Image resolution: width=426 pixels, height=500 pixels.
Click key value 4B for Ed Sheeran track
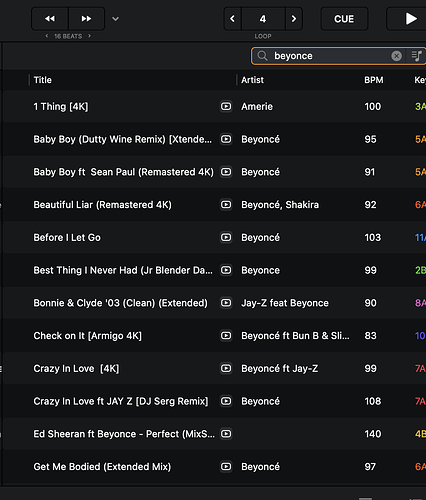[x=420, y=434]
